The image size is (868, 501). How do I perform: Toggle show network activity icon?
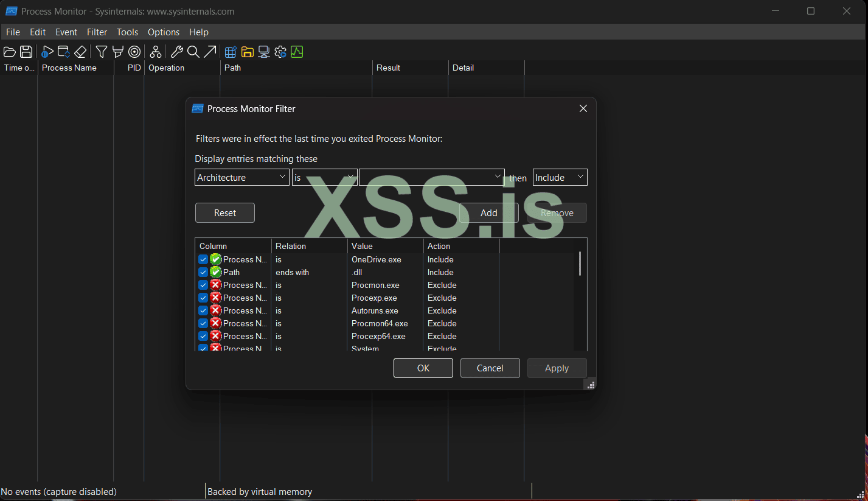[x=263, y=52]
